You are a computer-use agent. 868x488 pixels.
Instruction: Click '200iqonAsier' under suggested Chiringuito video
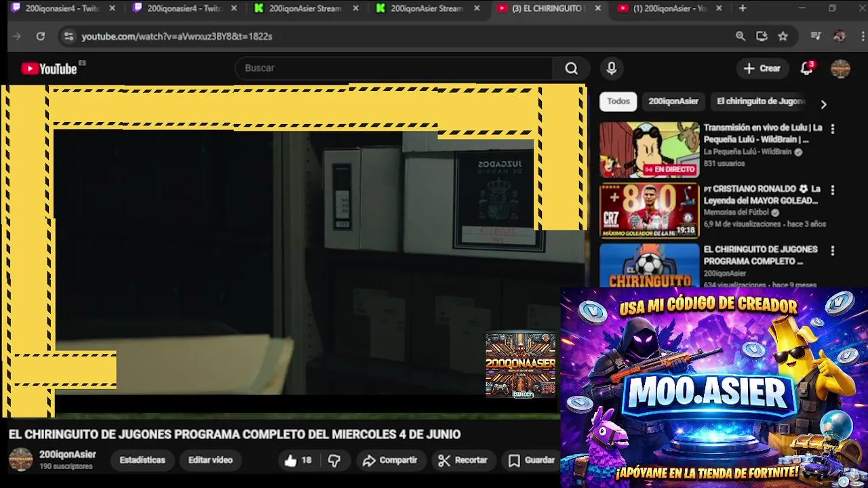point(725,274)
